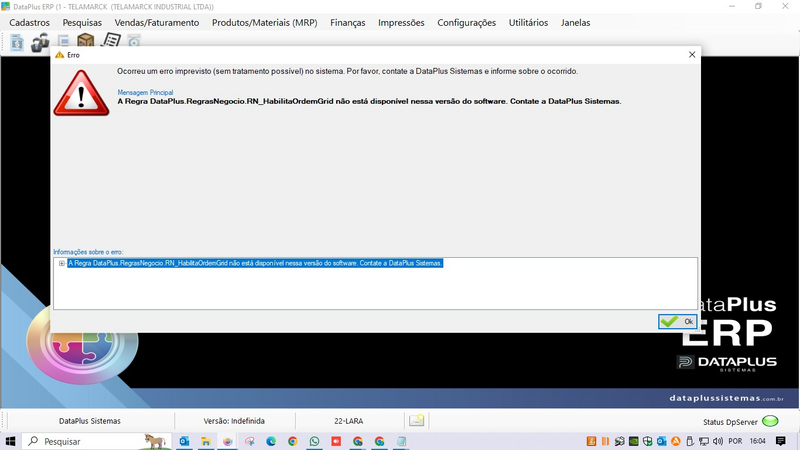Open the Produtos/Materiais (MRP) menu
Viewport: 800px width, 450px height.
pos(265,22)
